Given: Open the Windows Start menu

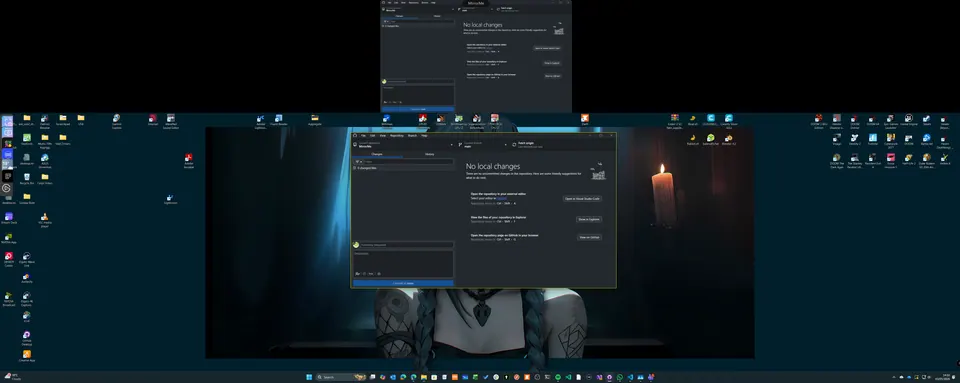Looking at the screenshot, I should tap(309, 377).
